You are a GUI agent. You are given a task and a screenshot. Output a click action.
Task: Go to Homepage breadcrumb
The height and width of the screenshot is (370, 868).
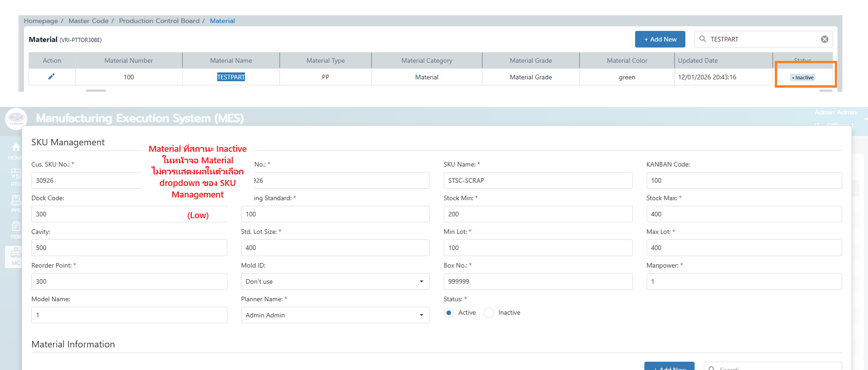point(41,21)
